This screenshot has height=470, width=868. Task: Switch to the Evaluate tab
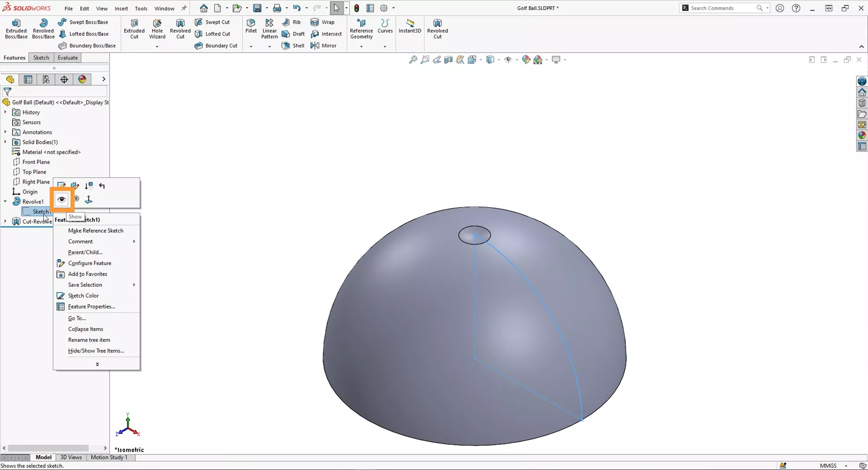click(x=68, y=58)
